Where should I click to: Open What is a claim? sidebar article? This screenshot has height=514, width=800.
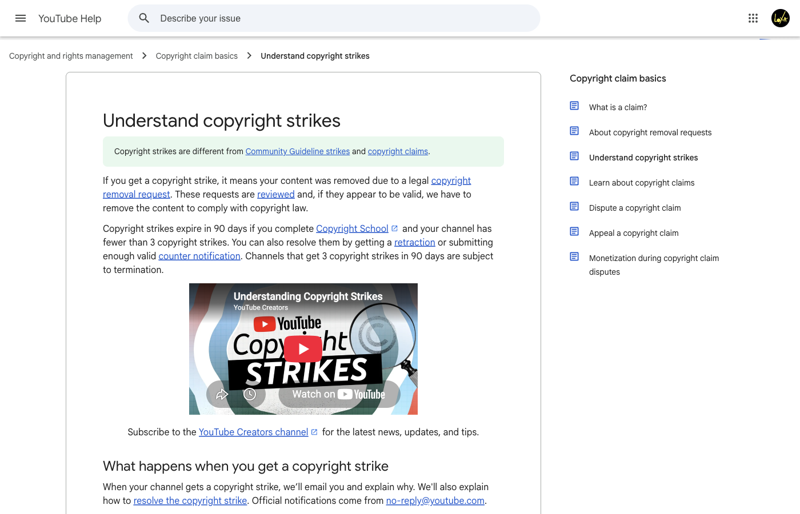(x=618, y=107)
